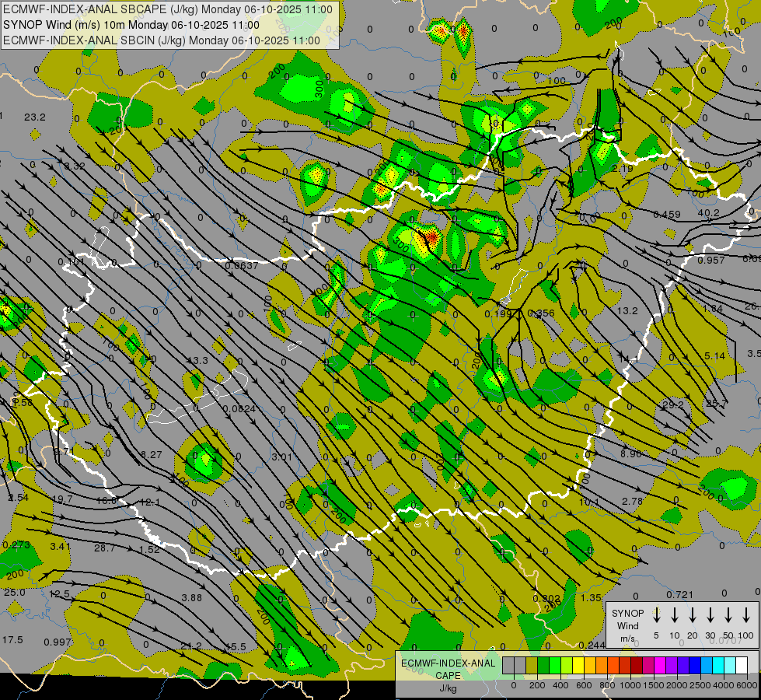Screen dimensions: 761x700
Task: Click the 23.2 value on the map
Action: click(35, 117)
